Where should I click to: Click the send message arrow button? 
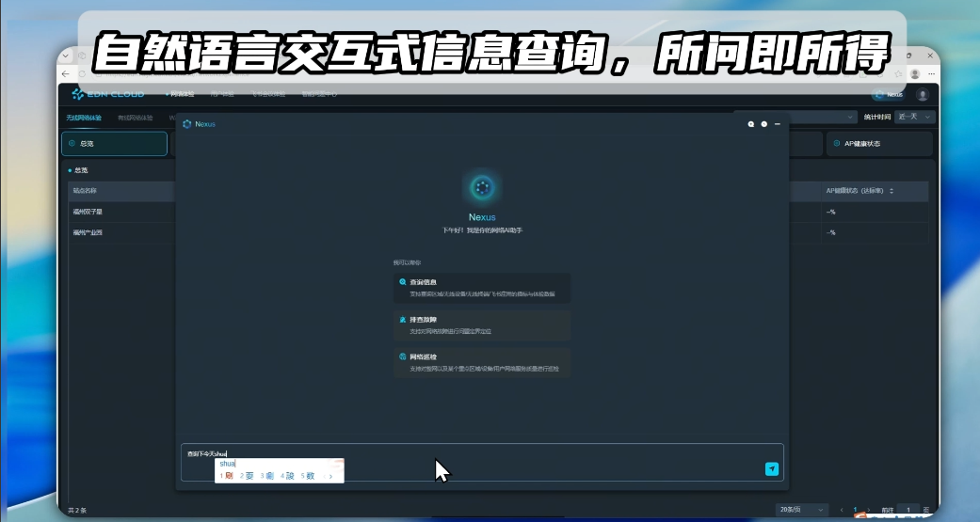(x=772, y=469)
